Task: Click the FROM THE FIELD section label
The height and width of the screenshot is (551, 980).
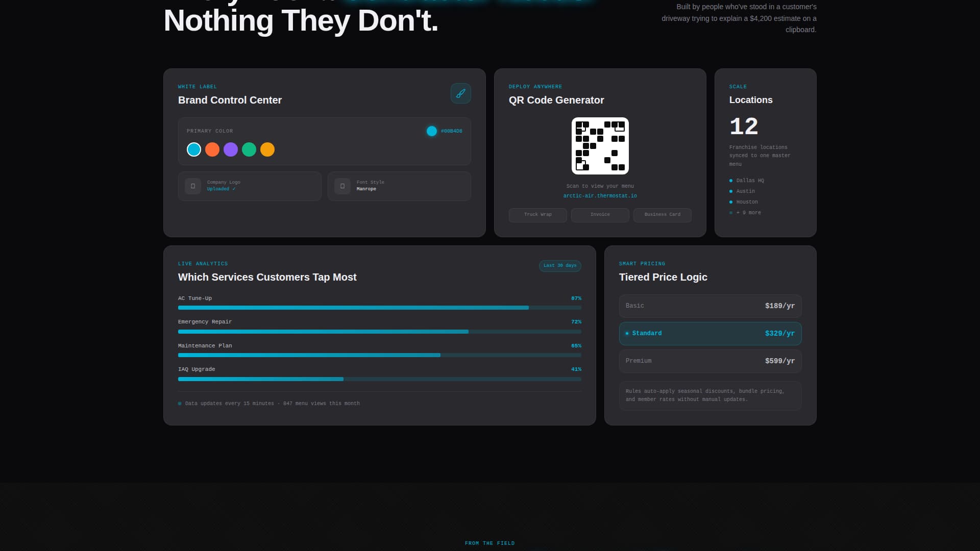Action: click(490, 543)
